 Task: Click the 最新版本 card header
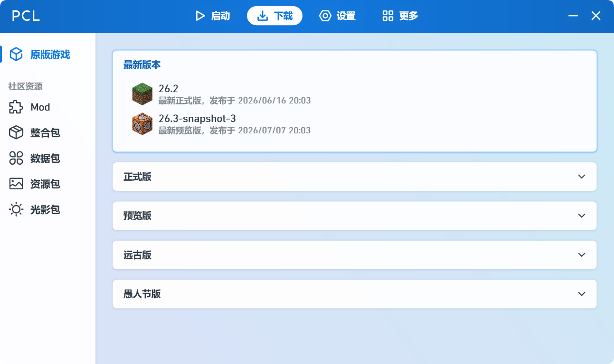point(142,65)
